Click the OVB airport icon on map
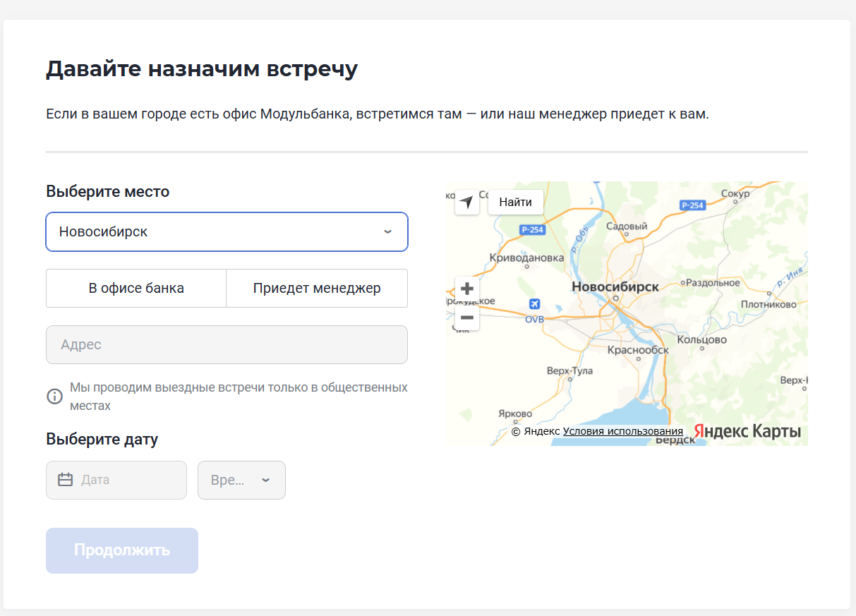 click(534, 303)
